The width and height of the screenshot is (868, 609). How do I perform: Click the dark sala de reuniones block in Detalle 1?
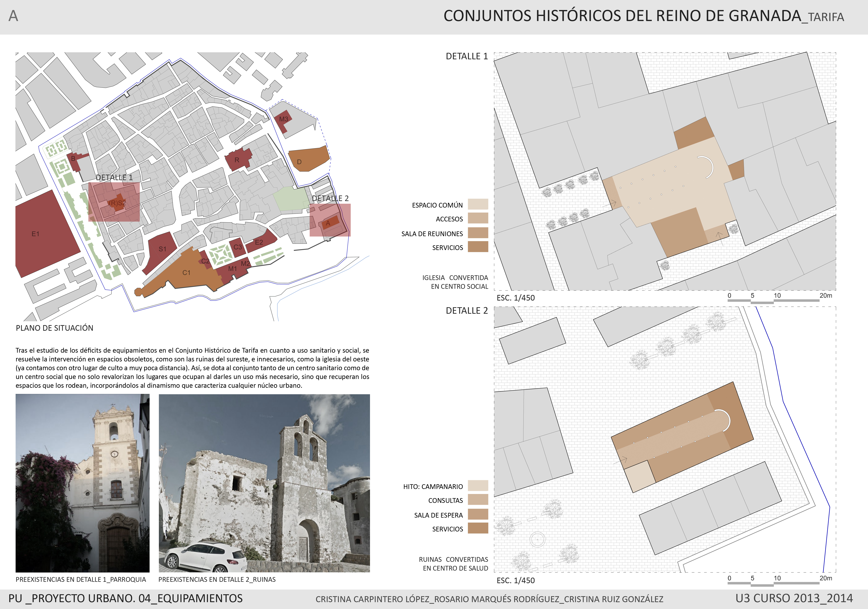tap(679, 232)
